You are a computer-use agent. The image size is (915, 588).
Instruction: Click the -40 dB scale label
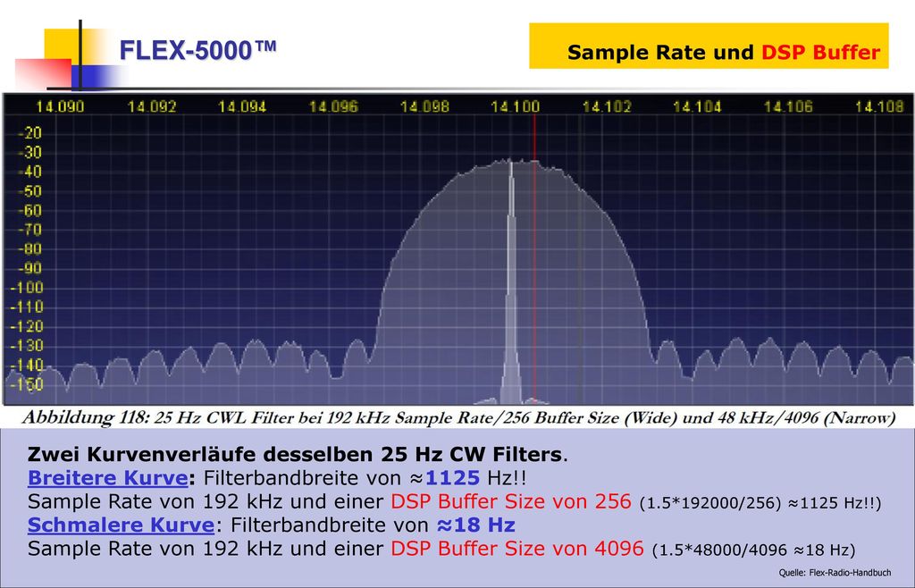point(29,172)
